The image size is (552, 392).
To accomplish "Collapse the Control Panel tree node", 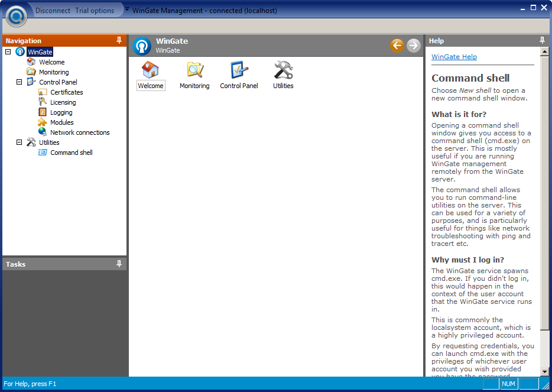I will tap(20, 82).
